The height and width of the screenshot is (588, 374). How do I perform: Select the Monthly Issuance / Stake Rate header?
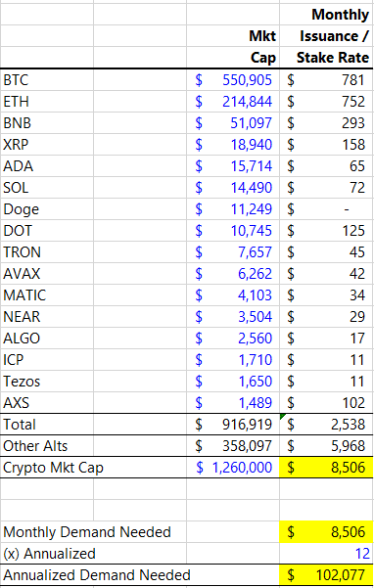point(326,36)
